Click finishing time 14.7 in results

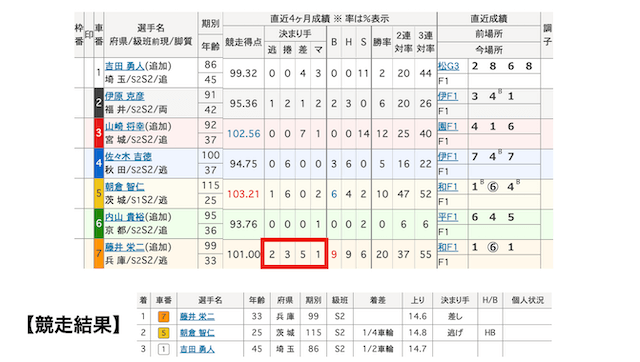(417, 349)
